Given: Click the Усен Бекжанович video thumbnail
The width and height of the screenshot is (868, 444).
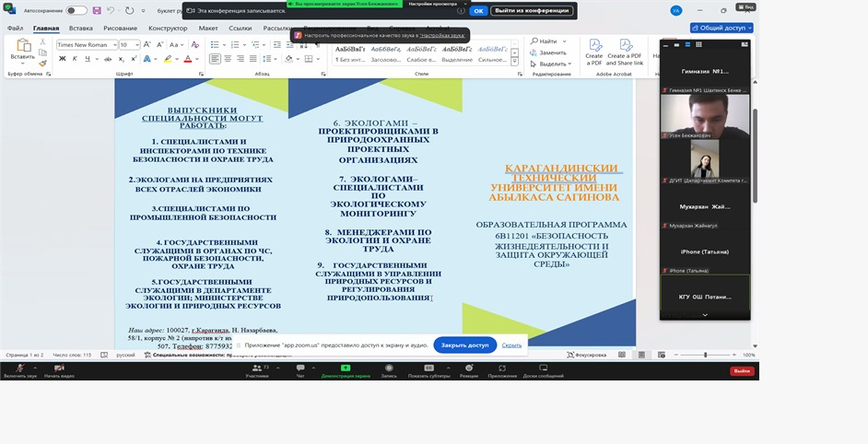Looking at the screenshot, I should pyautogui.click(x=705, y=118).
